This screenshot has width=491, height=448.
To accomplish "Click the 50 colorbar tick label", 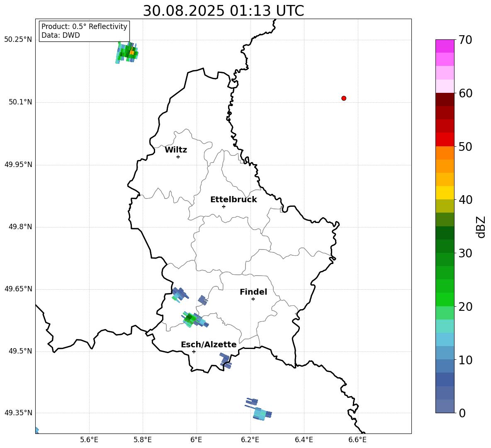I will (465, 146).
